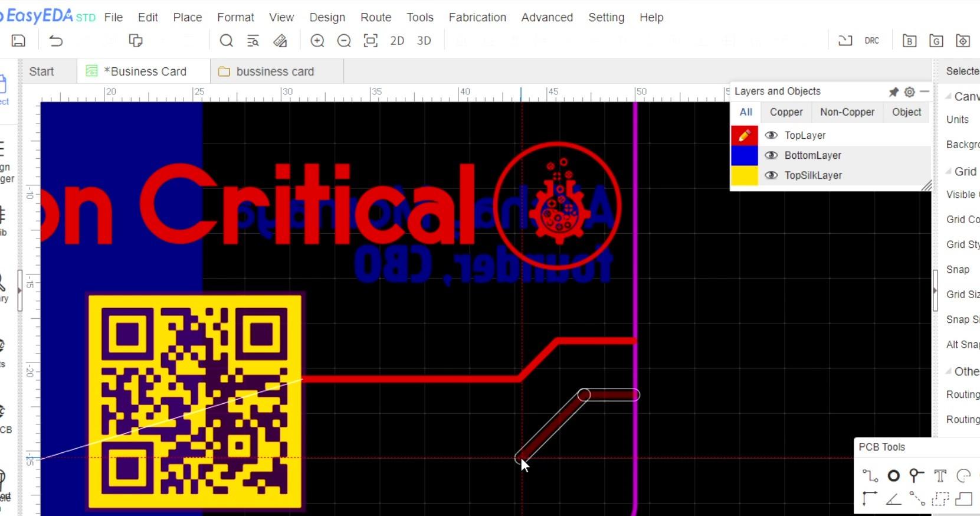Image resolution: width=980 pixels, height=516 pixels.
Task: Minimize the Layers and Objects panel
Action: pyautogui.click(x=925, y=92)
